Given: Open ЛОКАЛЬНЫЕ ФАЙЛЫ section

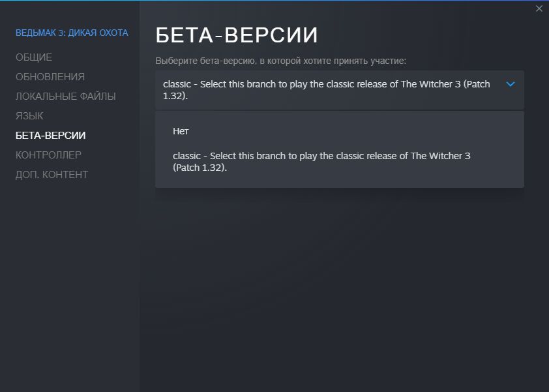Looking at the screenshot, I should click(x=66, y=97).
